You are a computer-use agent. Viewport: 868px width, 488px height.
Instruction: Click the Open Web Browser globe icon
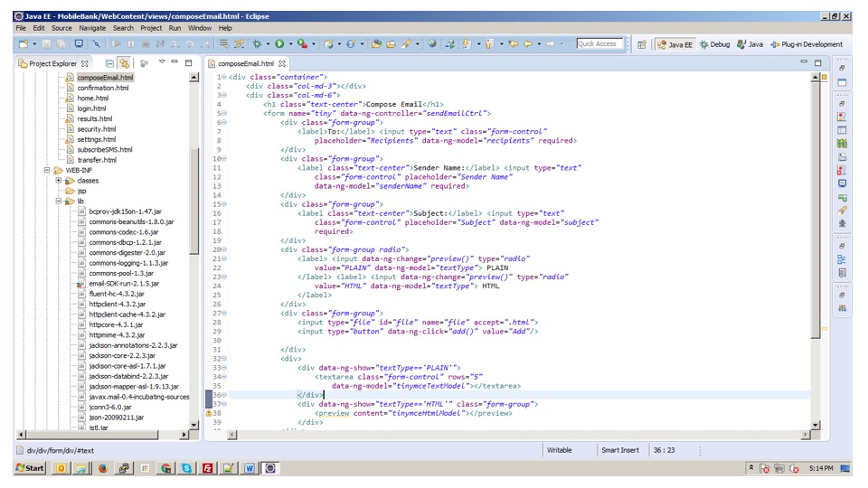432,43
